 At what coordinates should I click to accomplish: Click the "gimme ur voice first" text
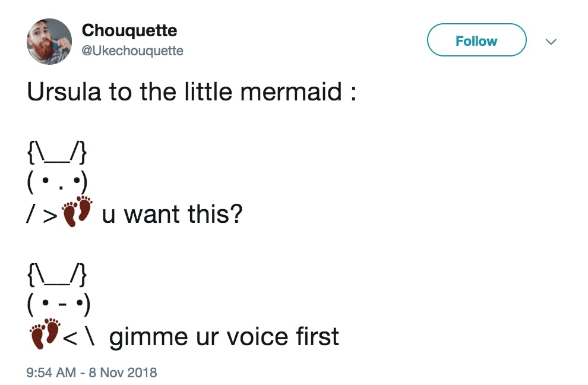[x=224, y=337]
